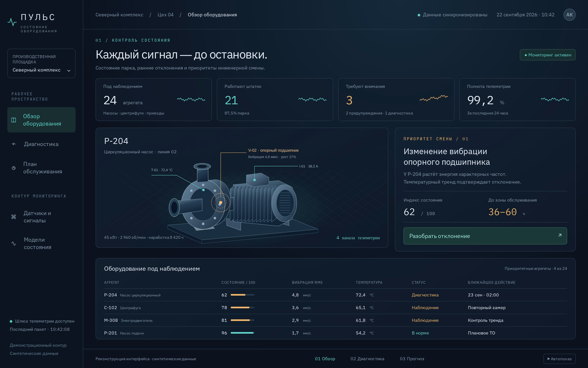Click the Диагностика status in P-204 row

click(x=425, y=295)
